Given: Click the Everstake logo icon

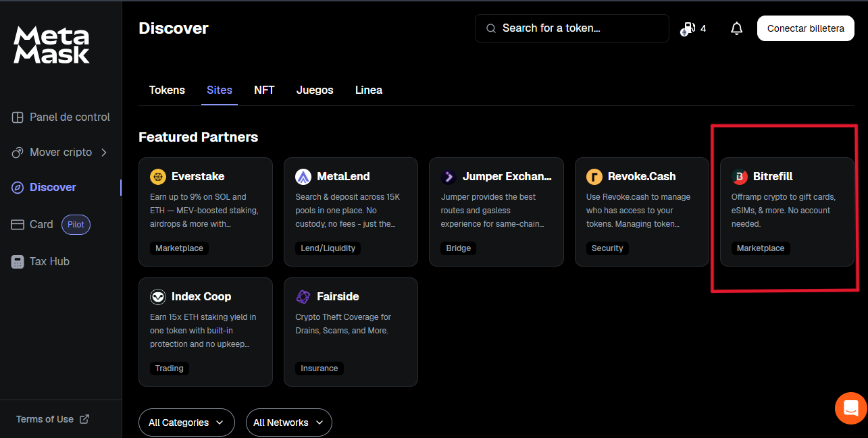Looking at the screenshot, I should 158,177.
